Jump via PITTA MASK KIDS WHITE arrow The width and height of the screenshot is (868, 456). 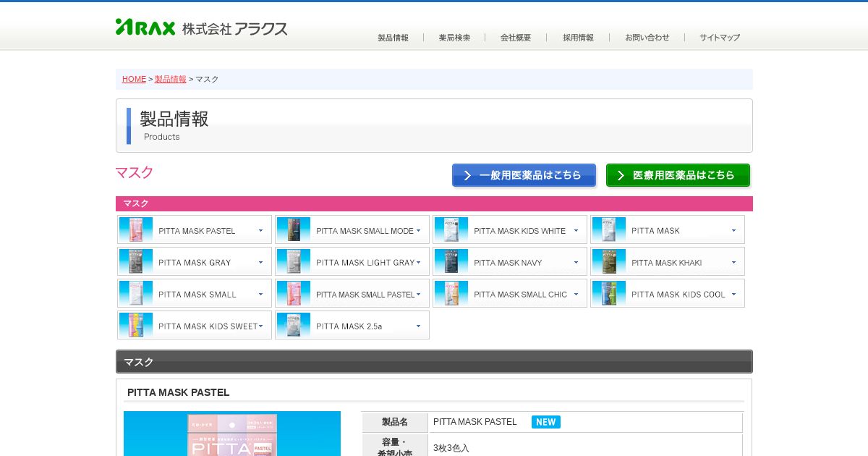coord(576,231)
